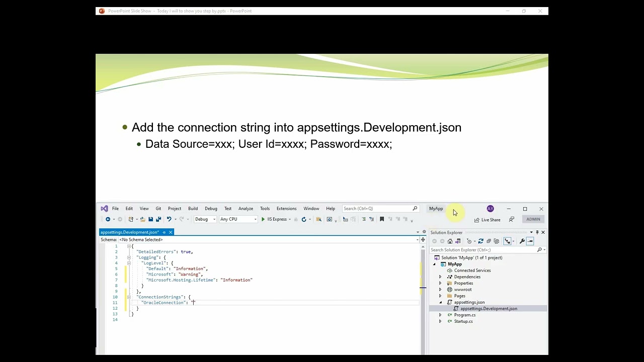
Task: Toggle the Solution Explorer tree view mode button
Action: point(507,241)
